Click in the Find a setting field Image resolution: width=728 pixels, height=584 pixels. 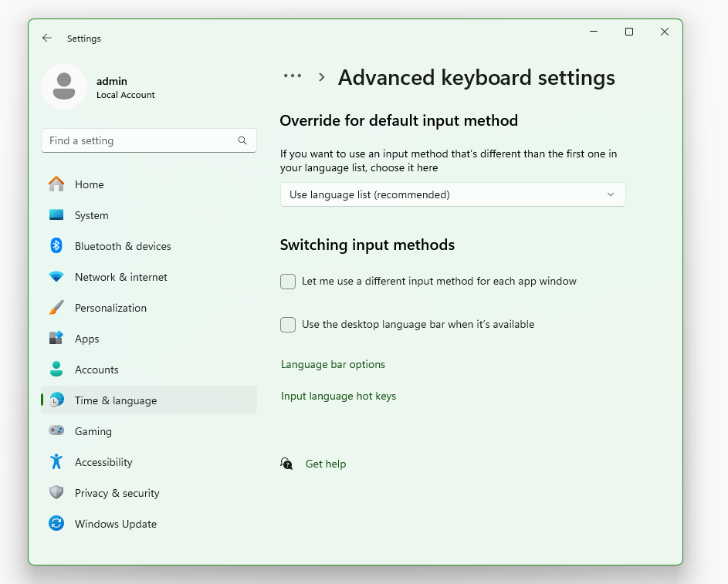148,140
